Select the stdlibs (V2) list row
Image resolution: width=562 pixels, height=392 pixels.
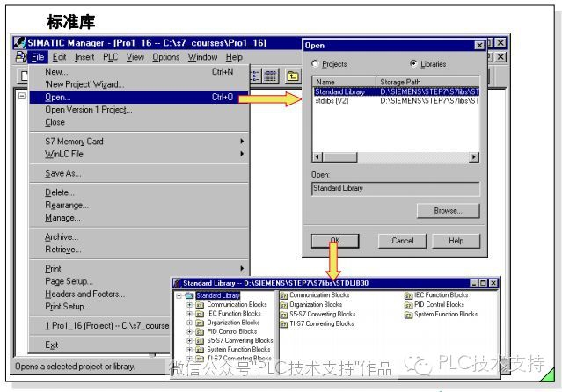[x=396, y=101]
